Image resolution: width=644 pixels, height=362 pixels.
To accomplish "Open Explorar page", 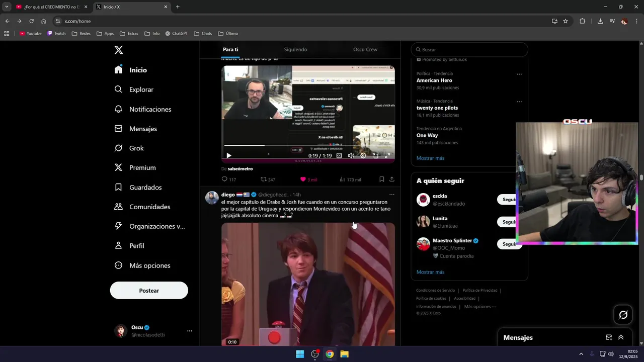I will point(134,89).
